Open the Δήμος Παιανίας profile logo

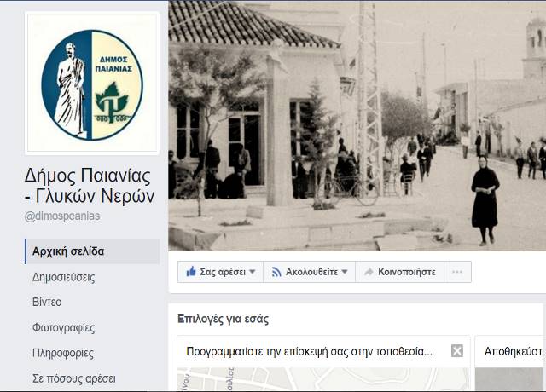click(x=92, y=84)
